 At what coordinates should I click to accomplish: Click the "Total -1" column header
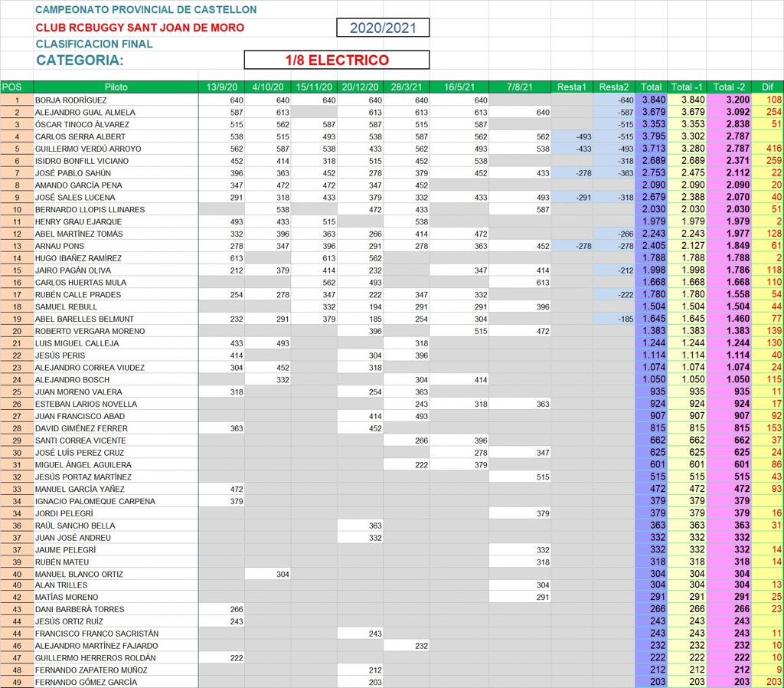click(x=687, y=87)
